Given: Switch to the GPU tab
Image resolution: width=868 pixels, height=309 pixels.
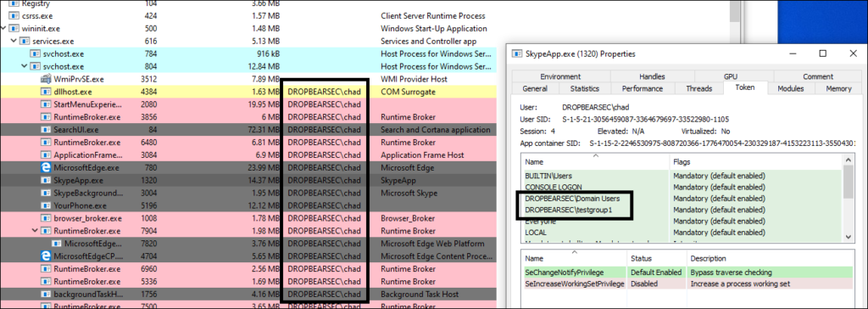Looking at the screenshot, I should 730,76.
